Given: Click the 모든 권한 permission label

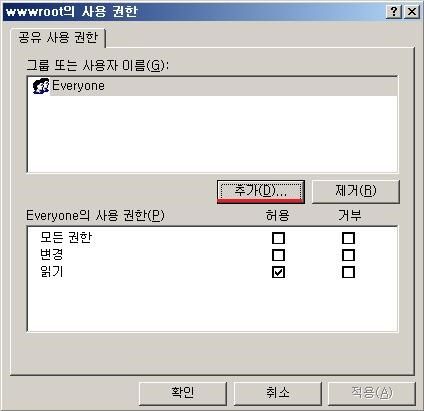Looking at the screenshot, I should click(x=66, y=238).
